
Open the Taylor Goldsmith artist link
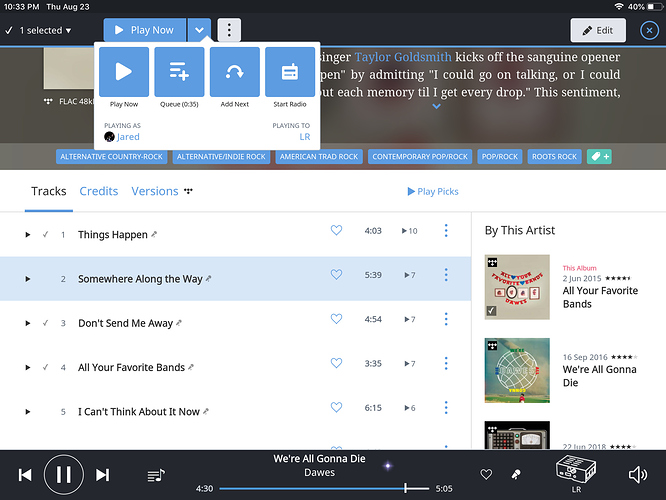pos(403,57)
